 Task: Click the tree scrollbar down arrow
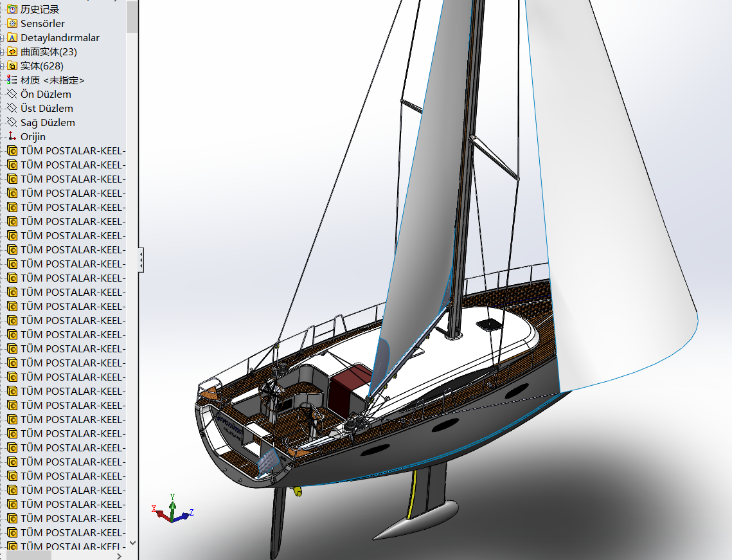coord(133,542)
